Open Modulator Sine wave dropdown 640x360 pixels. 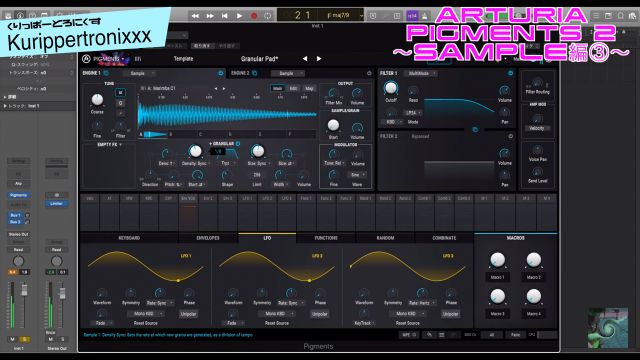pos(358,175)
